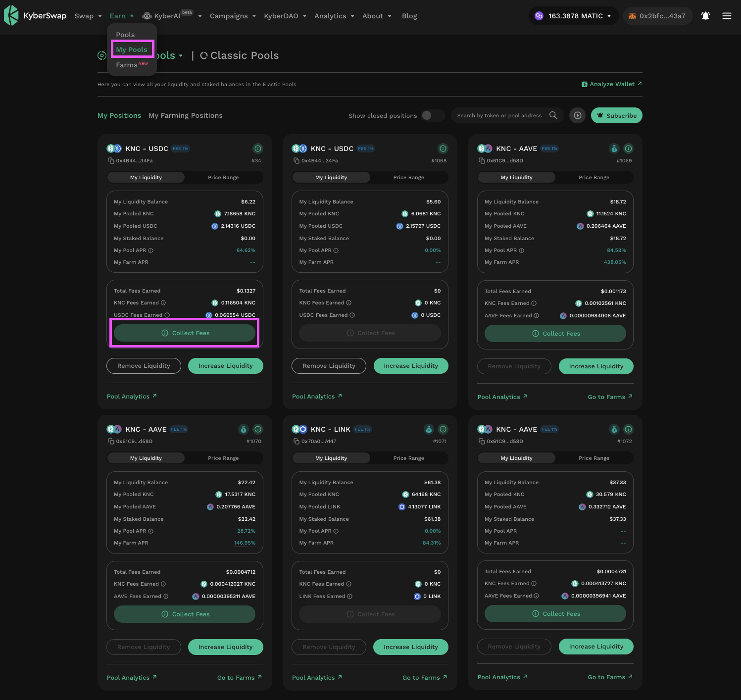This screenshot has width=741, height=700.
Task: Select Farms in the Earn menu
Action: pos(127,65)
